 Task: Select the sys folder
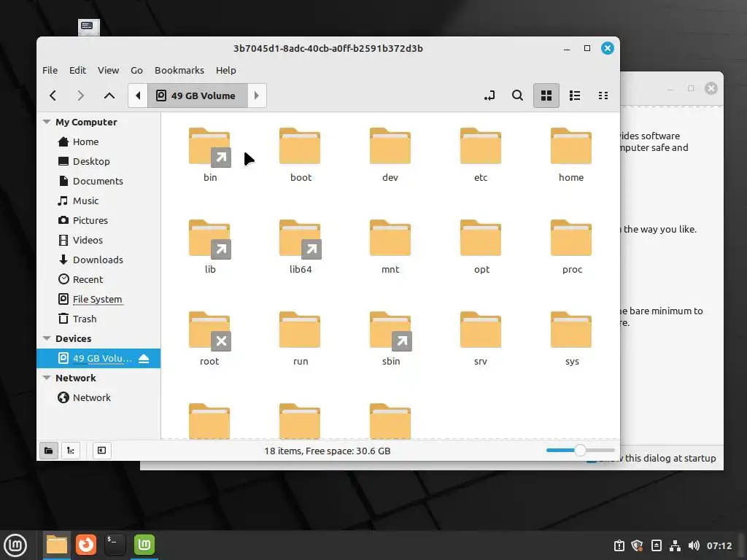(x=571, y=338)
